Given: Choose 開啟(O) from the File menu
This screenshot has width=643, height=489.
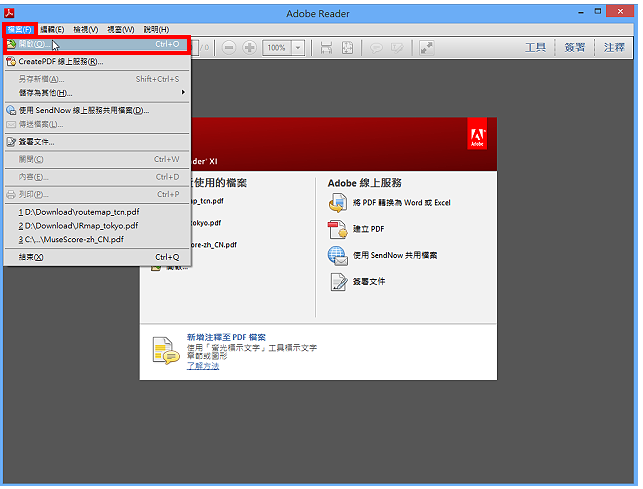Looking at the screenshot, I should coord(97,44).
